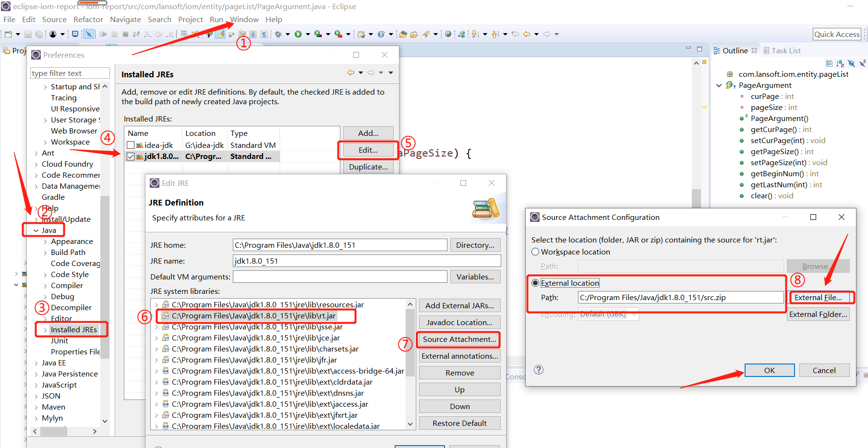Click the New Java Class toolbar icon

(x=381, y=34)
